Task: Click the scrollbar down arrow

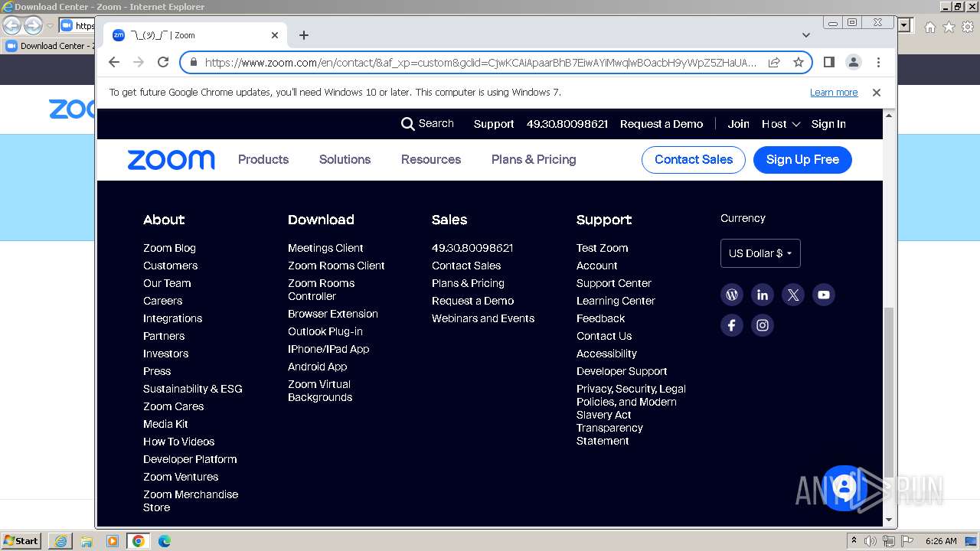Action: coord(889,520)
